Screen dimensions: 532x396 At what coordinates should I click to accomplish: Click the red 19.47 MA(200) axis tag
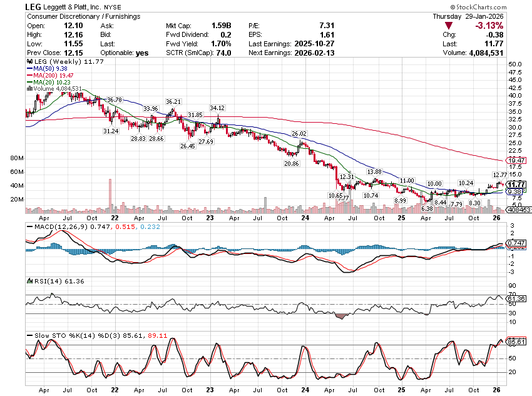515,161
